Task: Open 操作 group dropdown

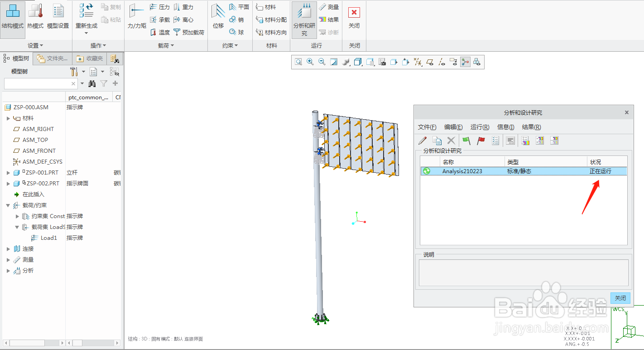Action: pyautogui.click(x=98, y=45)
